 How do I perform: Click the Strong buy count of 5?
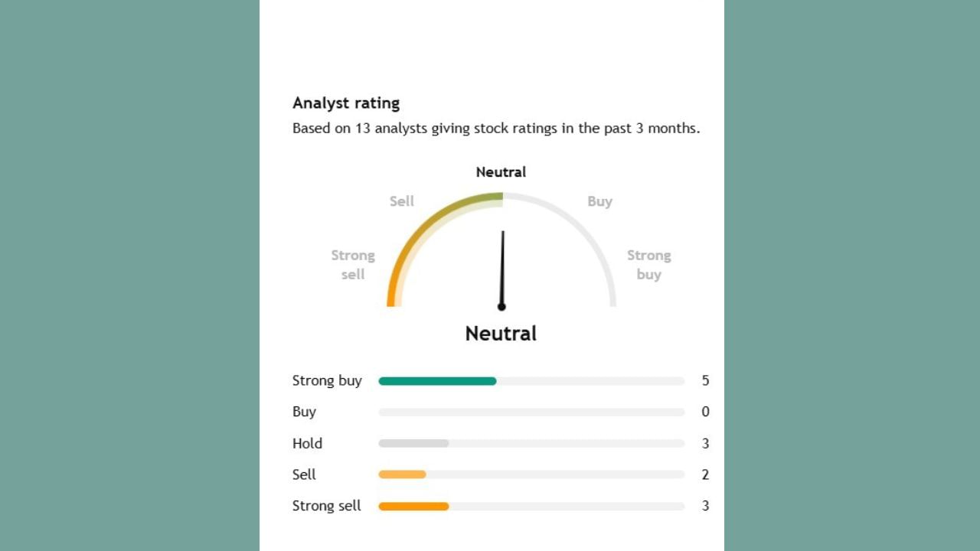click(705, 381)
